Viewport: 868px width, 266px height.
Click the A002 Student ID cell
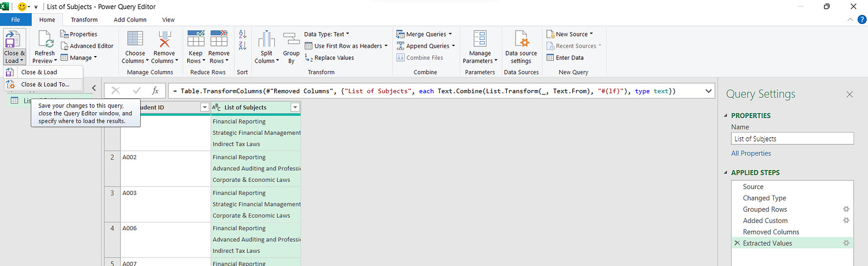[x=165, y=169]
